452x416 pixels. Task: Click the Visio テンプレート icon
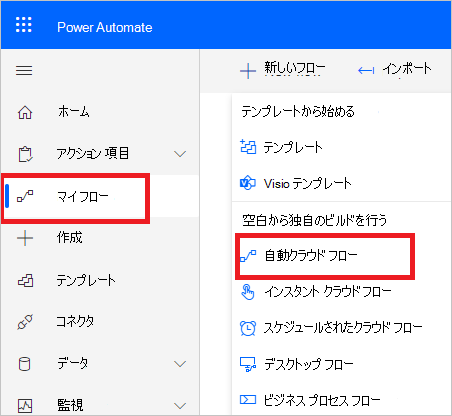[x=248, y=183]
